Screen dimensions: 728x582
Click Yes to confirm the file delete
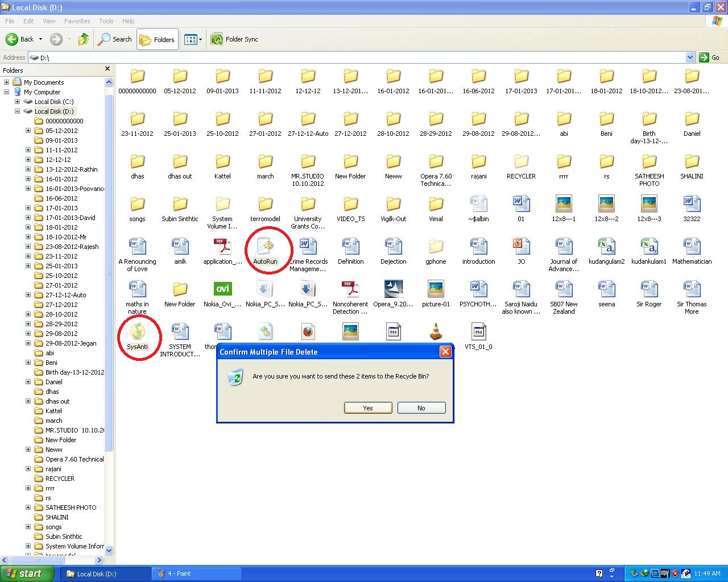367,408
